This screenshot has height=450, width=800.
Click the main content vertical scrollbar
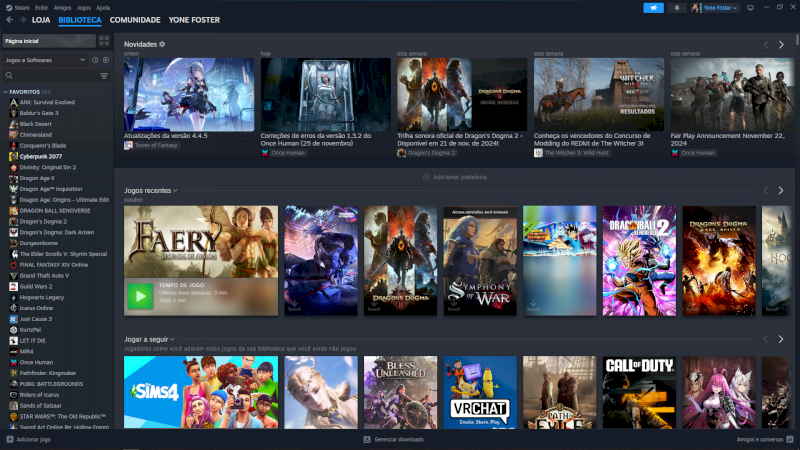point(797,40)
